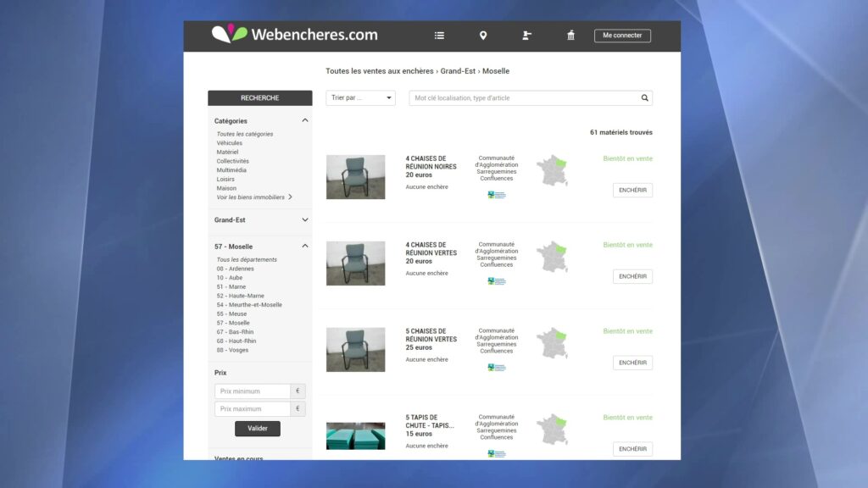The height and width of the screenshot is (488, 868).
Task: Open the 4 CHAISES DE RÉUNION VERTES title
Action: pyautogui.click(x=431, y=249)
